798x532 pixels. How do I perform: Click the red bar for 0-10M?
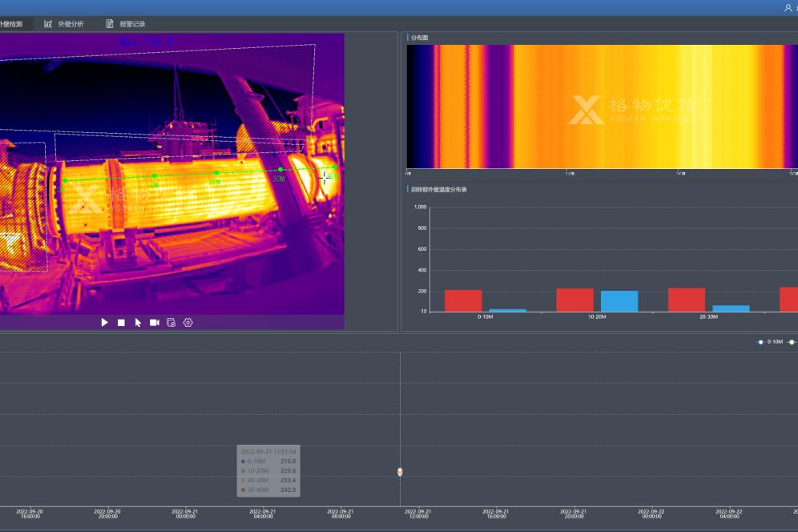point(463,300)
